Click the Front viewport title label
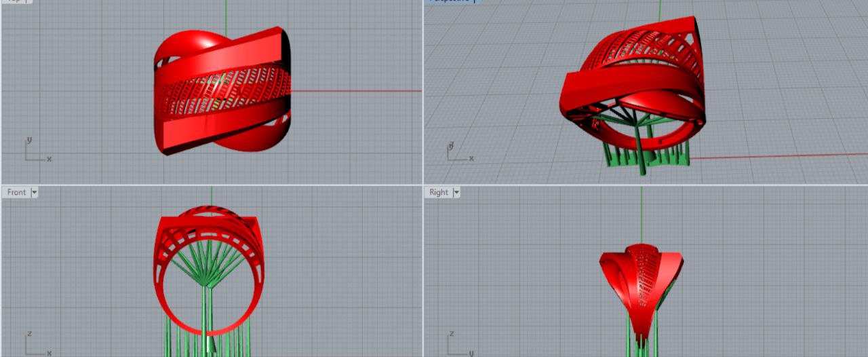The image size is (868, 357). [16, 193]
